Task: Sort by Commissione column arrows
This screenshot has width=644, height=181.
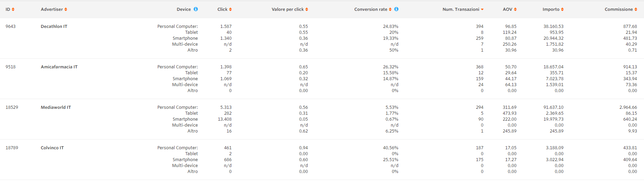Action: click(636, 9)
